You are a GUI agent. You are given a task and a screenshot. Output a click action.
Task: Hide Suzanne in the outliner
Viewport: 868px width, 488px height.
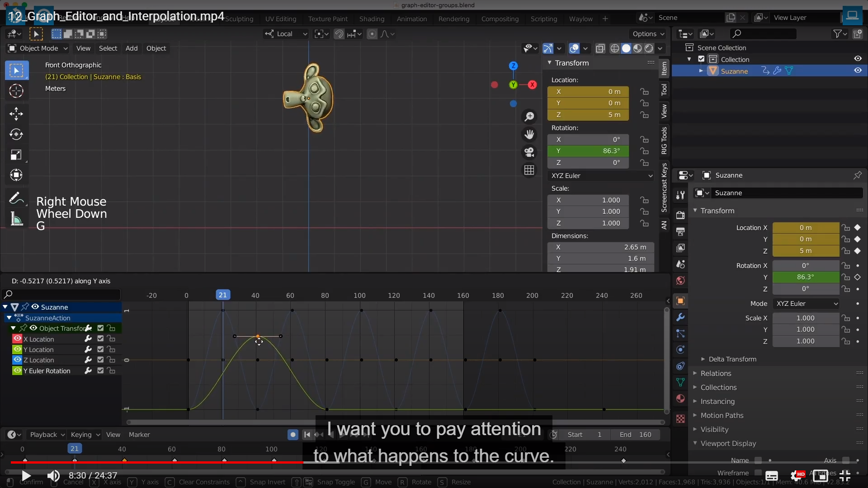click(858, 70)
